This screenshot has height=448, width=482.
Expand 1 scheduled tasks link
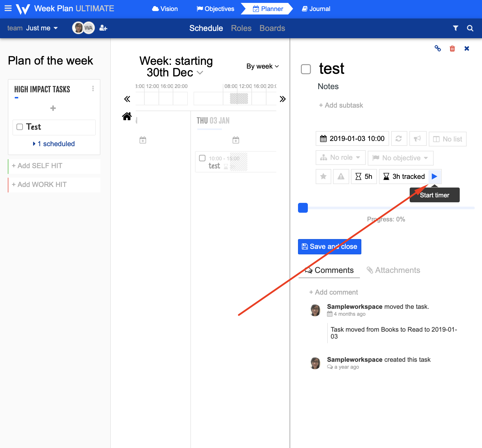click(x=54, y=144)
